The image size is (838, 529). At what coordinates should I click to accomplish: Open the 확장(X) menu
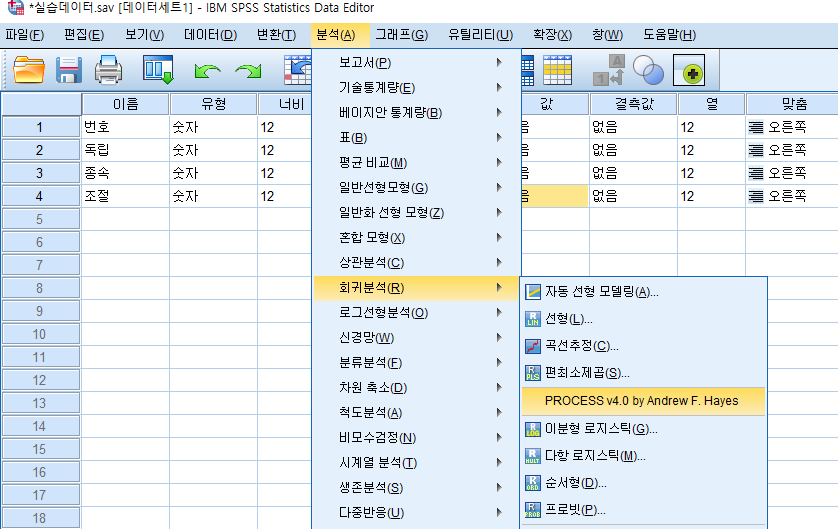tap(553, 35)
